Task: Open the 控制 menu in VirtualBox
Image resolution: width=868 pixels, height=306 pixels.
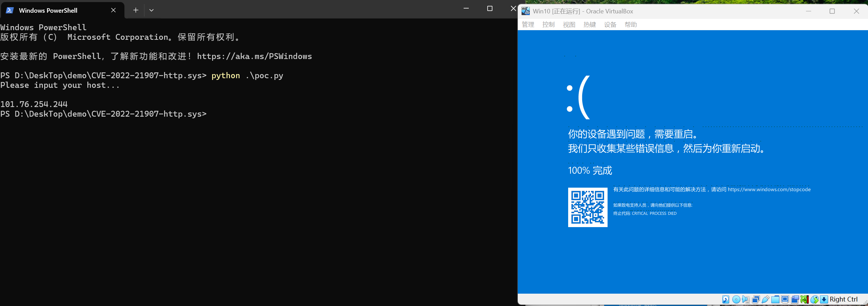Action: (549, 24)
